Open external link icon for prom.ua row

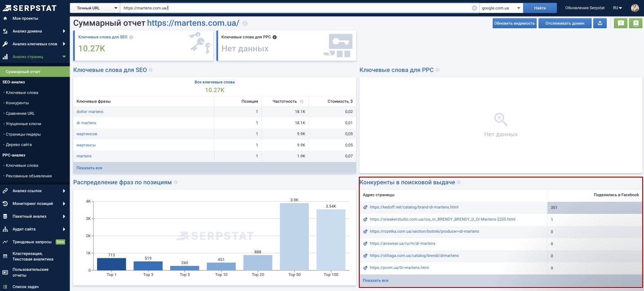[x=365, y=268]
